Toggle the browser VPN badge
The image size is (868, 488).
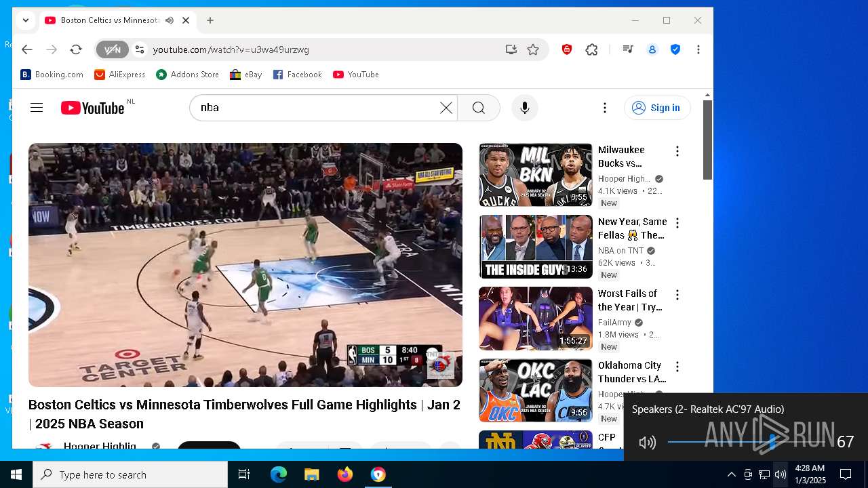[x=112, y=49]
